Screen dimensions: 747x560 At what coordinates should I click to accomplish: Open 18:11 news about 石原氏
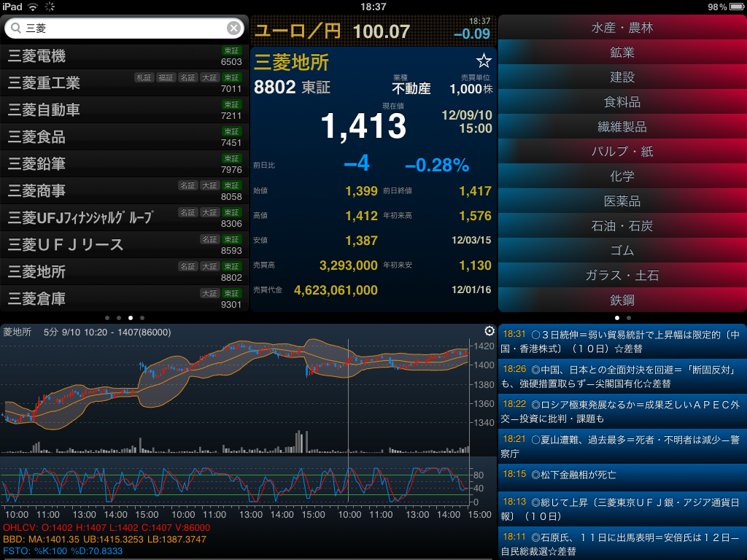(x=622, y=543)
